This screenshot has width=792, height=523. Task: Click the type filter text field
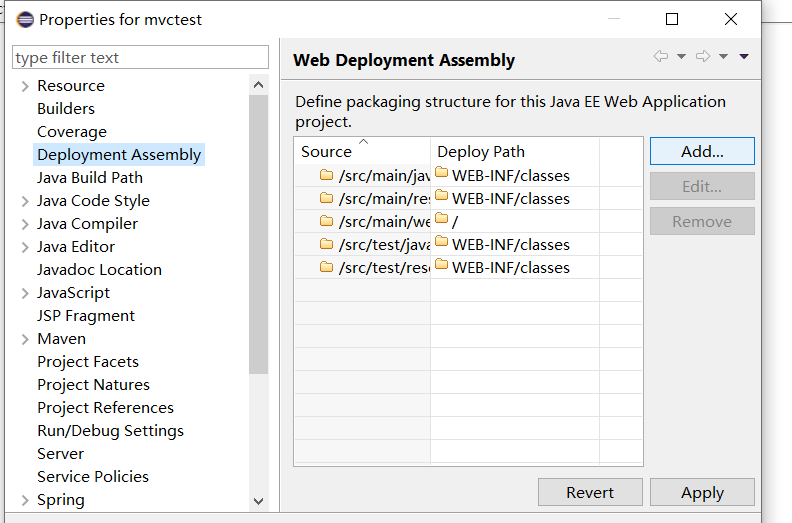click(141, 57)
